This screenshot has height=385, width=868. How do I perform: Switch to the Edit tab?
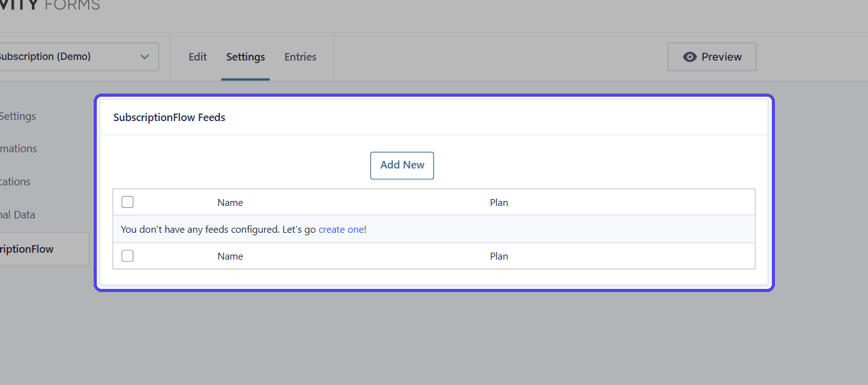tap(197, 57)
